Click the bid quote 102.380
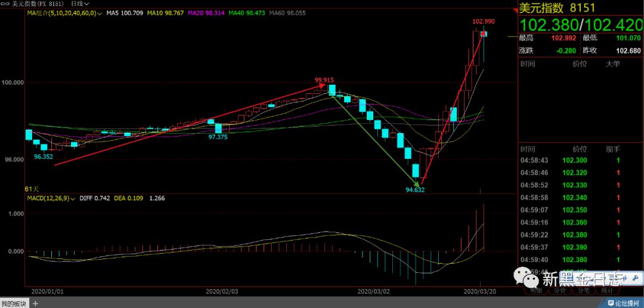Screen dimensions: 644x308 point(548,25)
